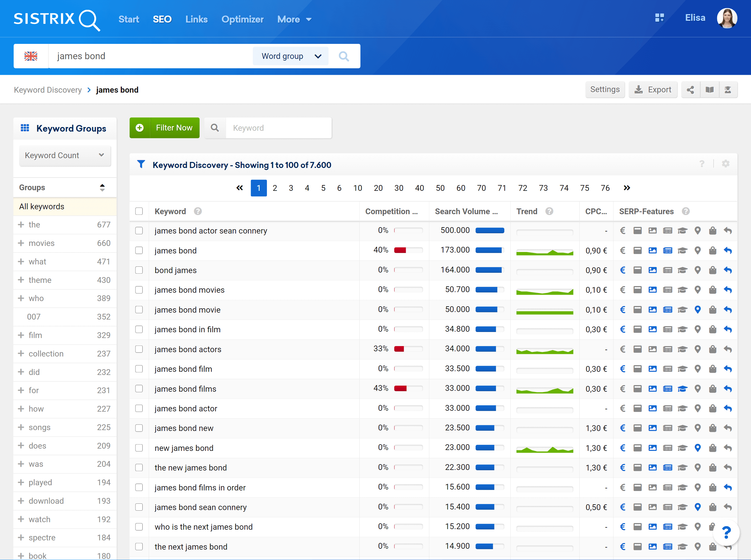Open the Start navigation item
Screen dimensions: 751x560
pyautogui.click(x=129, y=19)
